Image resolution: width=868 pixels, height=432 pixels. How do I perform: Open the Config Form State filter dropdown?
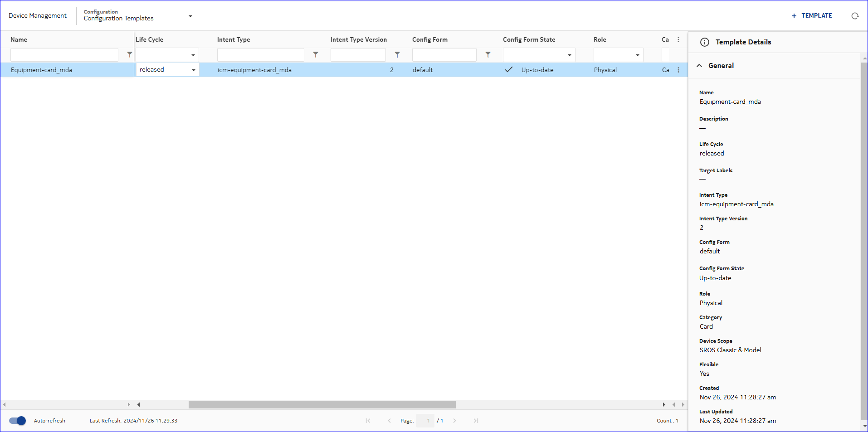point(539,55)
